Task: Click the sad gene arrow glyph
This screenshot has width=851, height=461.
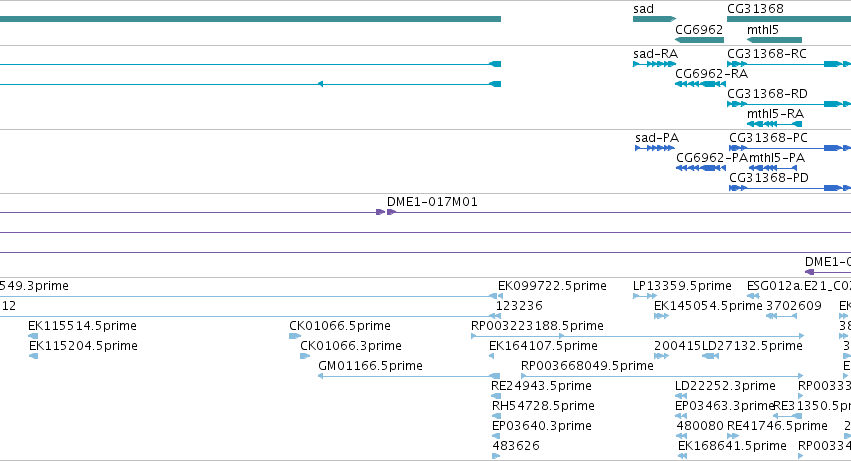Action: tap(654, 19)
